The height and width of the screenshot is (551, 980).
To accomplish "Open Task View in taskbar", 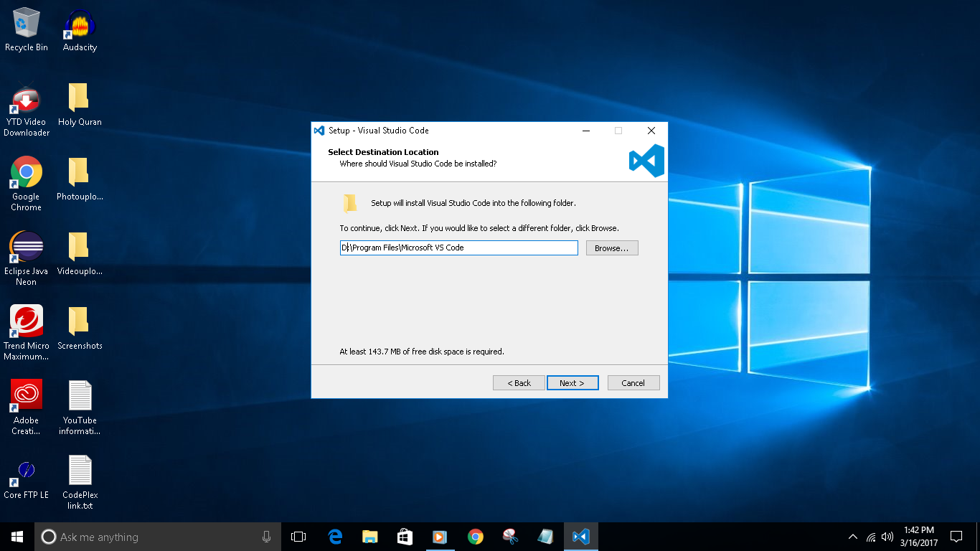I will pos(298,537).
